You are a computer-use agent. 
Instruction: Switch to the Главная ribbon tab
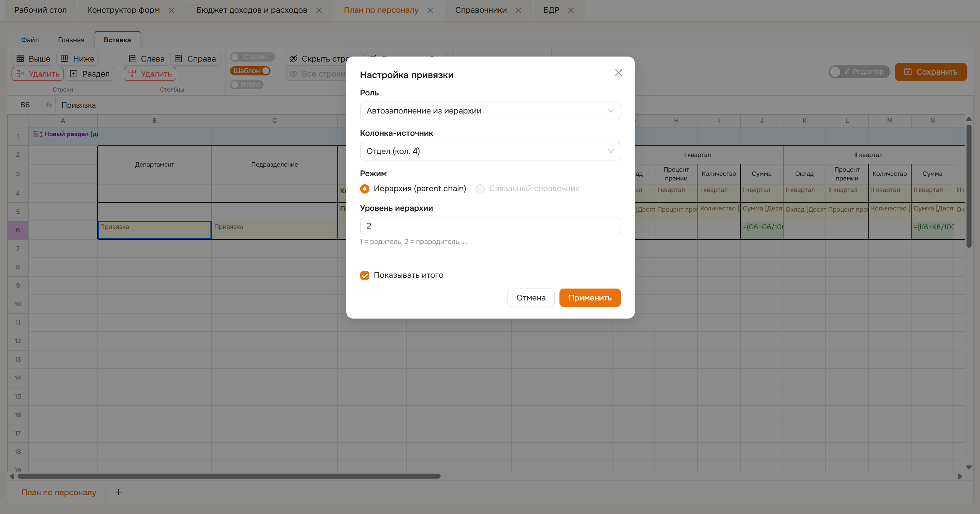pos(71,40)
